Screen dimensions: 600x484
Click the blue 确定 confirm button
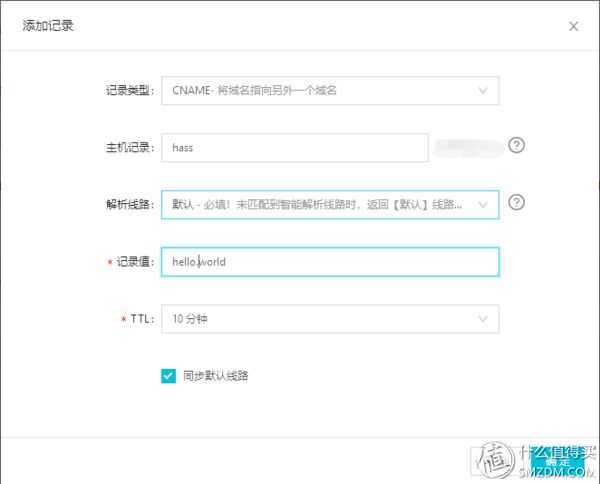click(x=558, y=461)
